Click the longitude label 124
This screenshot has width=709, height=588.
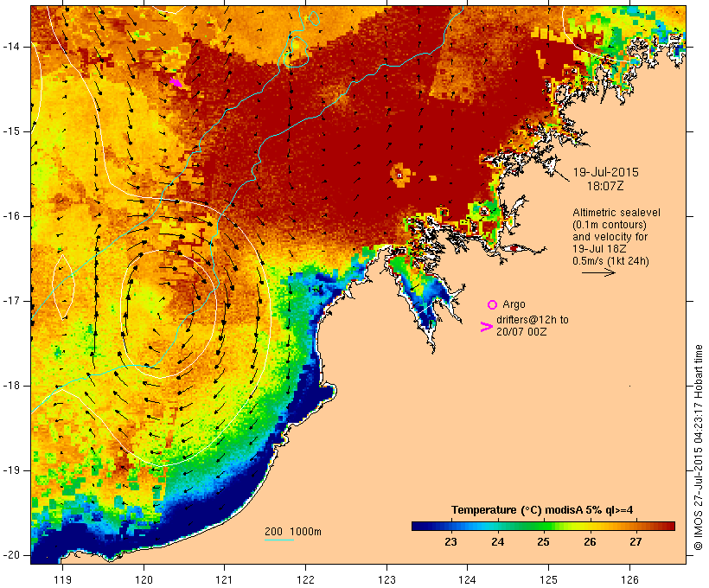[468, 580]
